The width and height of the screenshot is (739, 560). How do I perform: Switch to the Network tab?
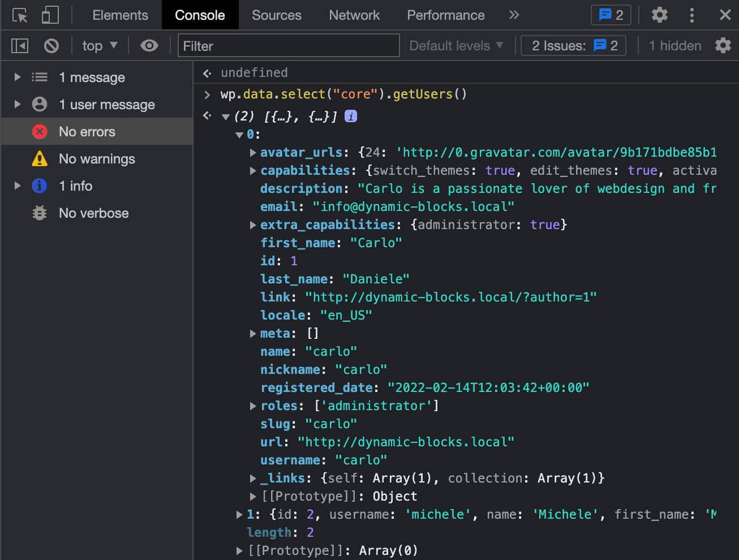354,15
